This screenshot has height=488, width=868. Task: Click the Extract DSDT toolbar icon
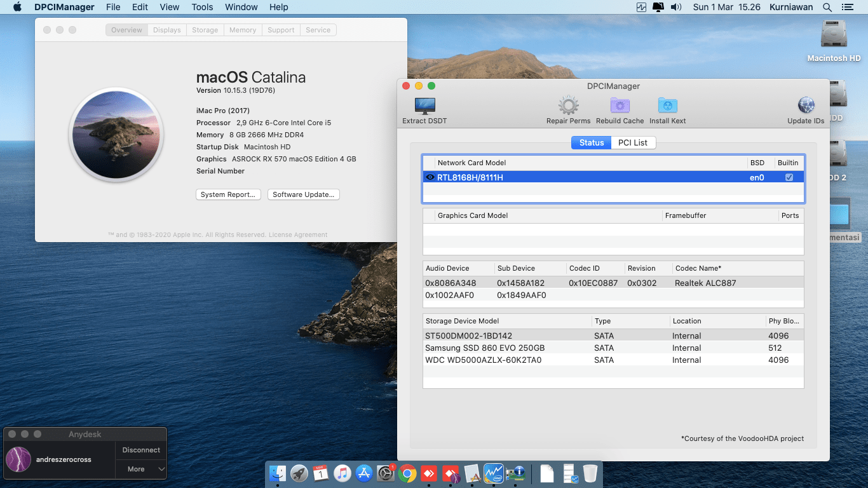pos(424,106)
